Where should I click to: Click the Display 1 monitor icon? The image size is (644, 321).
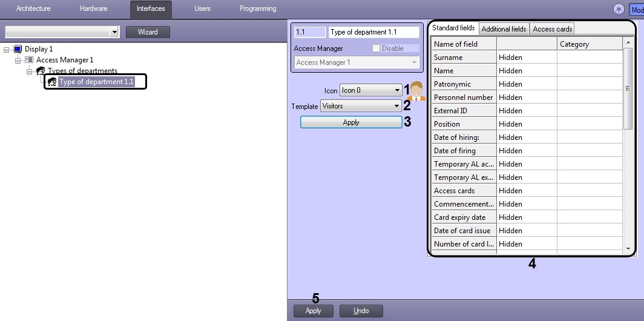18,49
